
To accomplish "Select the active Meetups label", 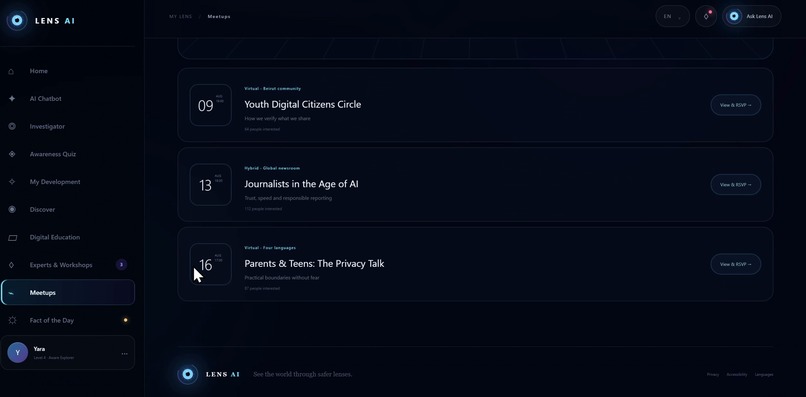I will [43, 293].
